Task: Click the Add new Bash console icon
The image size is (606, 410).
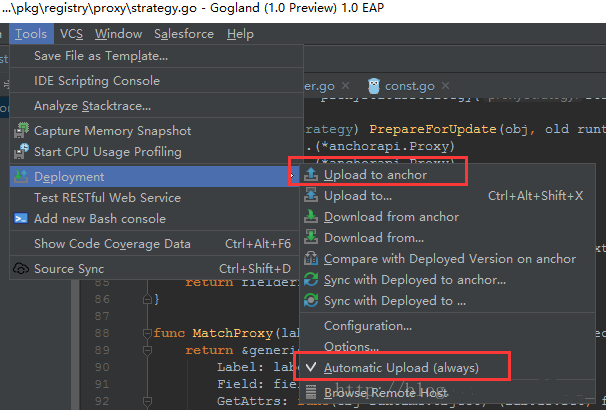Action: pyautogui.click(x=20, y=219)
